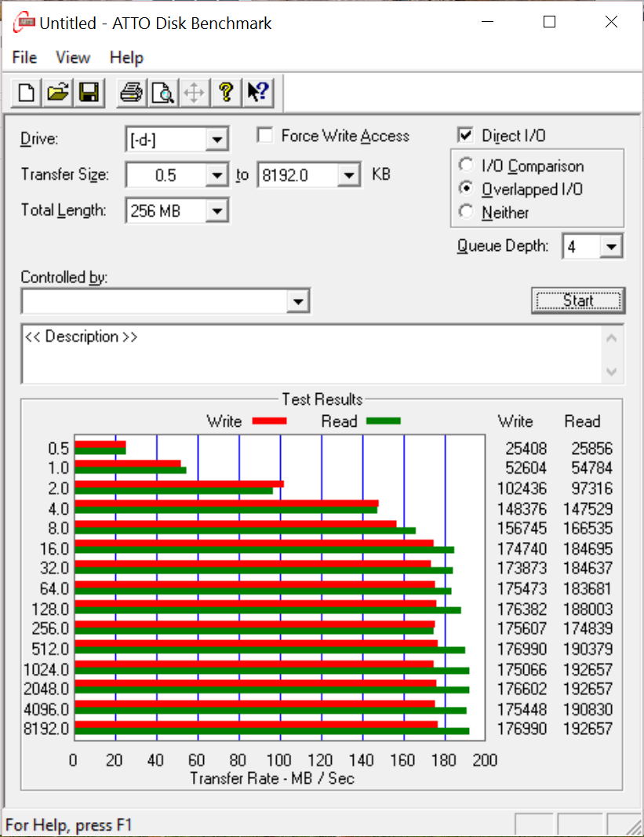This screenshot has width=644, height=837.
Task: Click the Description scrollbar up arrow
Action: pyautogui.click(x=612, y=338)
